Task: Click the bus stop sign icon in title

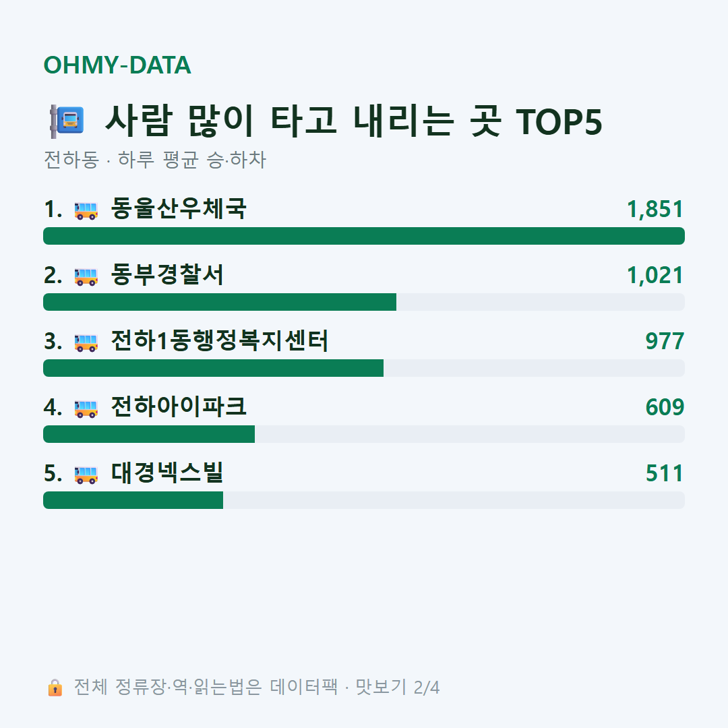Action: pyautogui.click(x=66, y=121)
